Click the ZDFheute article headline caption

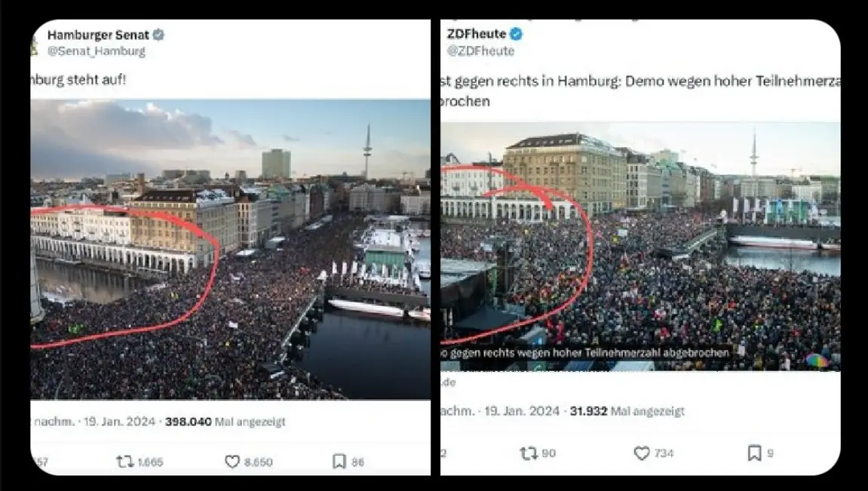[x=585, y=353]
